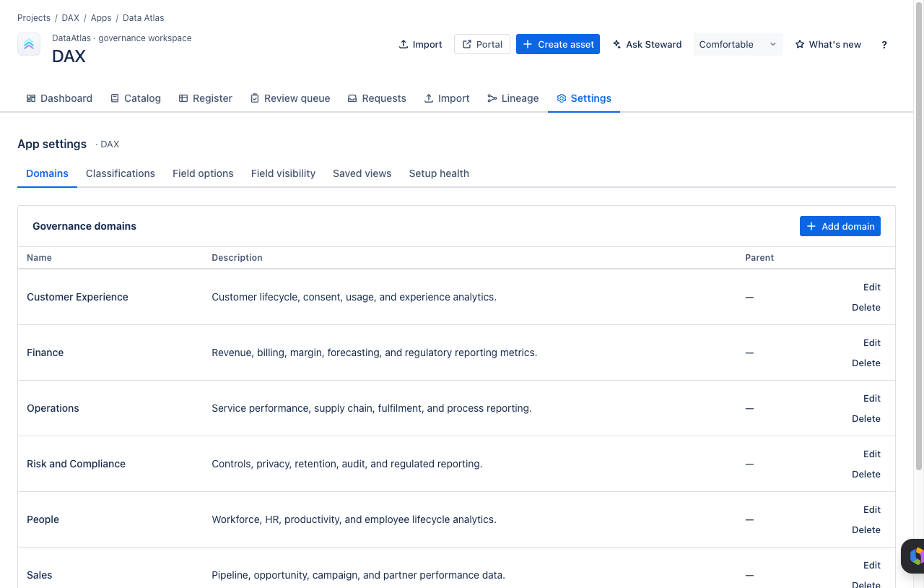Open Ask Steward assistant
924x588 pixels.
pos(647,44)
